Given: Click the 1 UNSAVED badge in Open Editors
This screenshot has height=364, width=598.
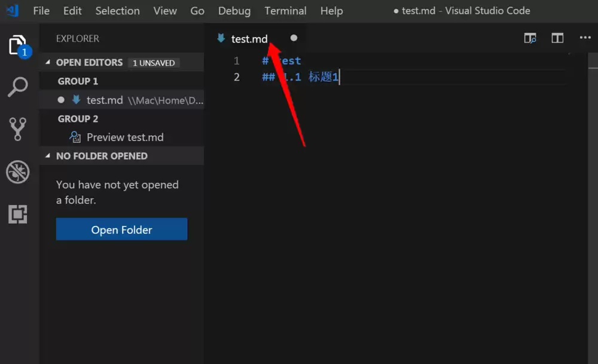Looking at the screenshot, I should 154,62.
